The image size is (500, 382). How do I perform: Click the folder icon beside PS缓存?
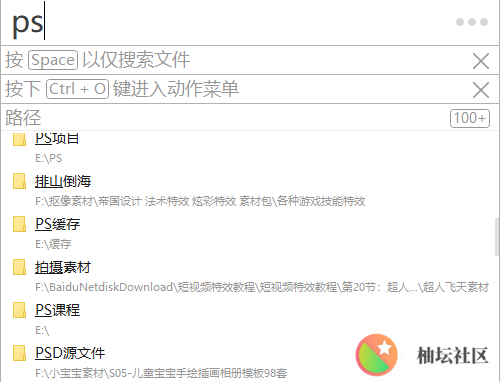19,224
